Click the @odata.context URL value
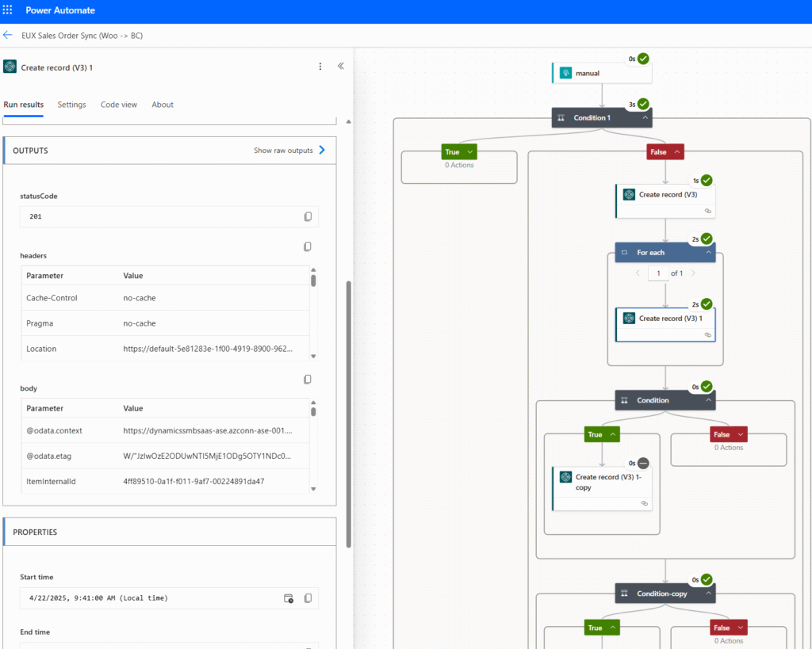This screenshot has width=812, height=649. (x=208, y=430)
